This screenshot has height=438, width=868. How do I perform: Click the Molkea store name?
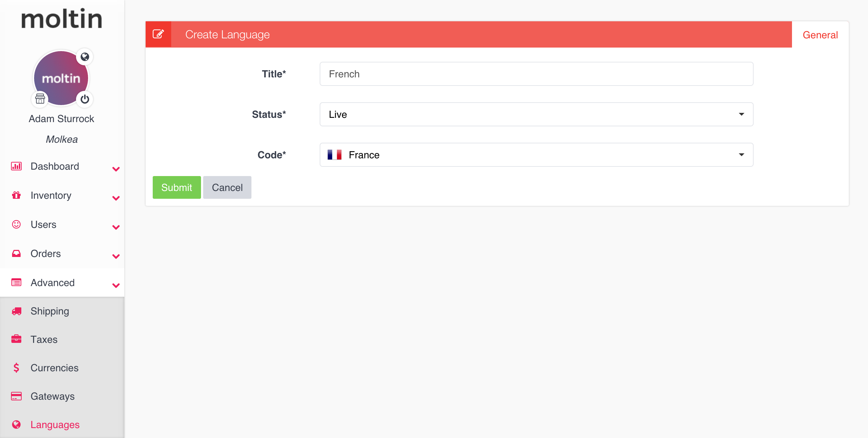tap(62, 139)
